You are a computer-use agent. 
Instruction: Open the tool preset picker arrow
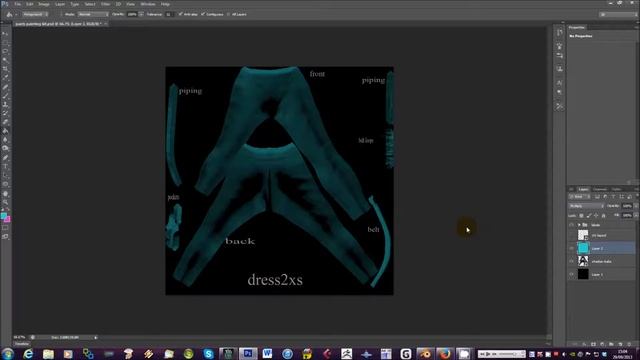click(x=16, y=15)
